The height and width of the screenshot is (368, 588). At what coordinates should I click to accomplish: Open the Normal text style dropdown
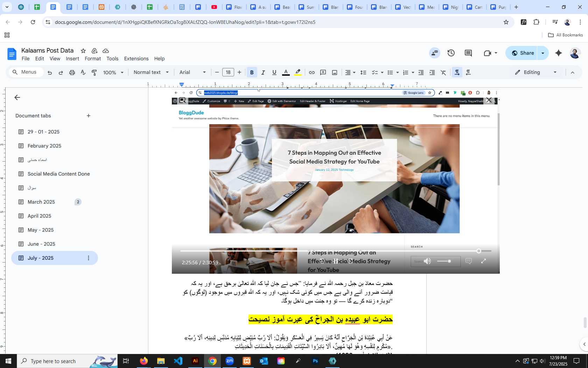(151, 73)
